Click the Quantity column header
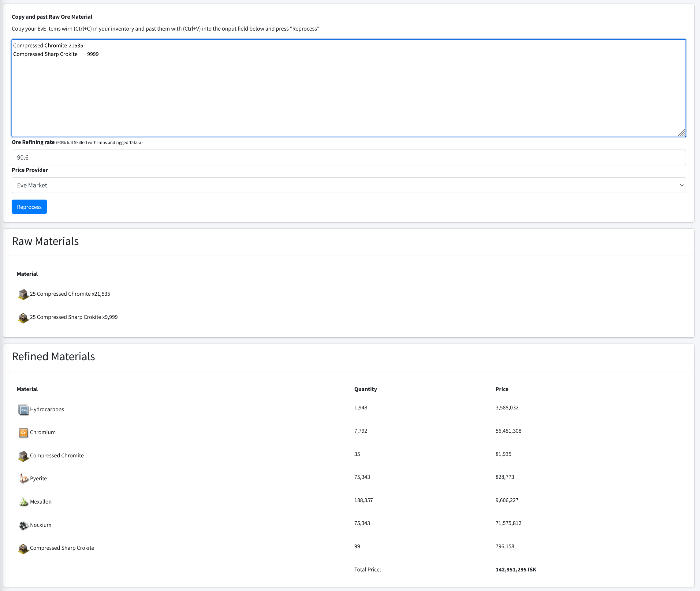This screenshot has width=700, height=591. tap(365, 389)
